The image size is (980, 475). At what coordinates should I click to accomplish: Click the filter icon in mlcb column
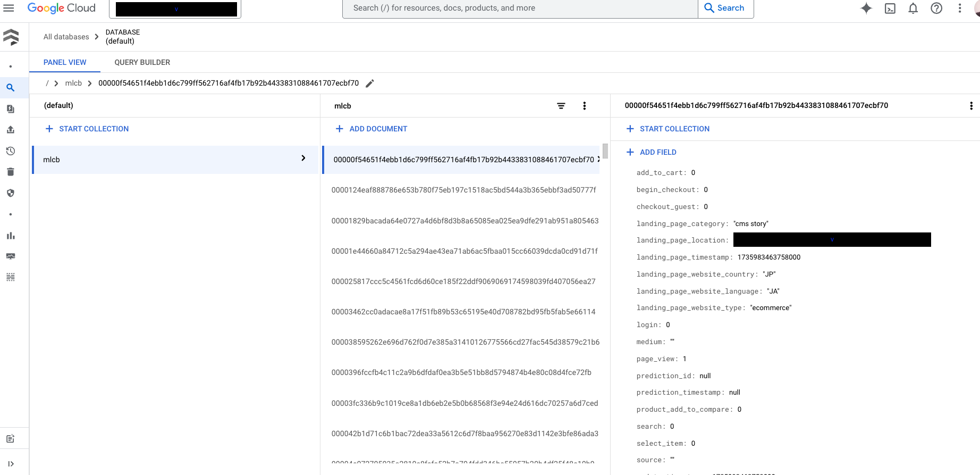click(x=561, y=106)
